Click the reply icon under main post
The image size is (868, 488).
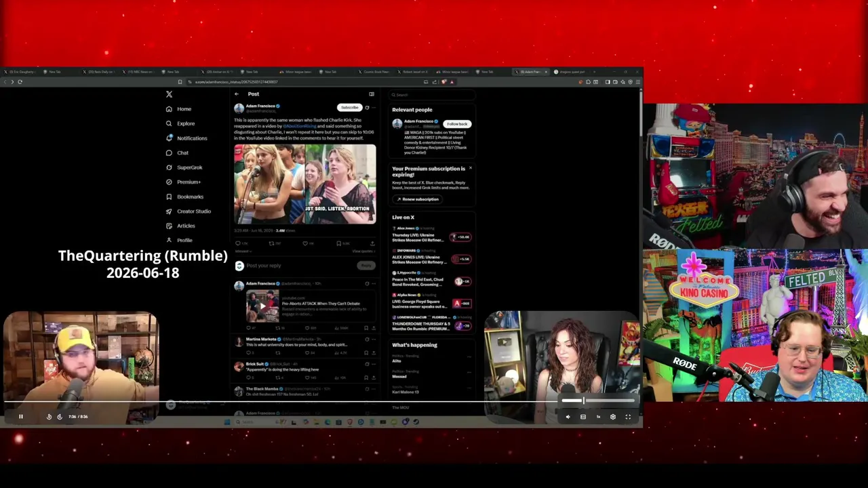[237, 243]
